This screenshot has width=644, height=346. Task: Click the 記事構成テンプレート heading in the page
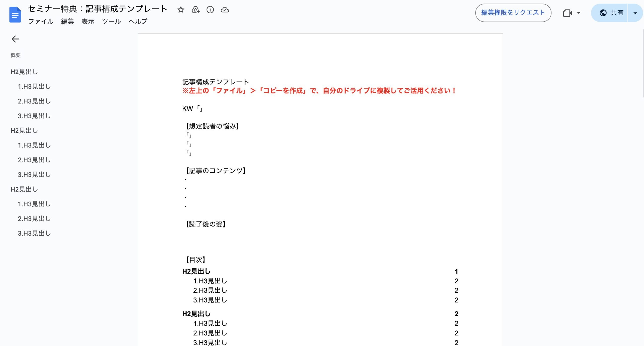[216, 82]
